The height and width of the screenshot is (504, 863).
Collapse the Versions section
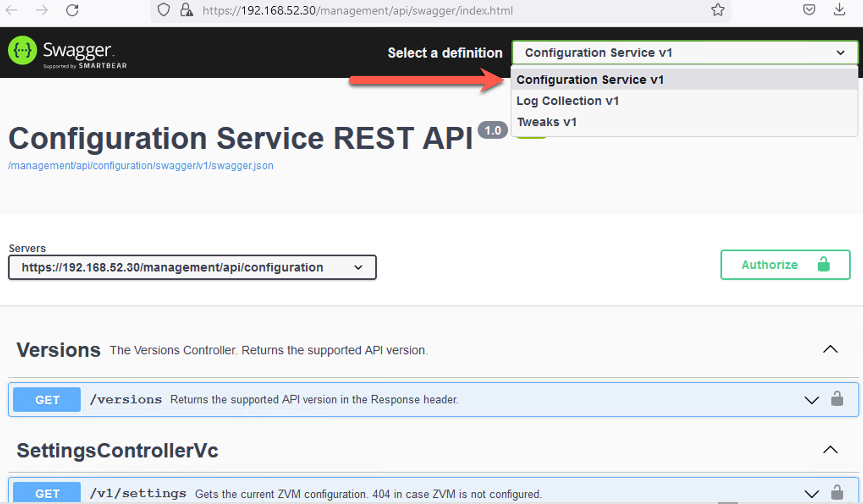(830, 350)
